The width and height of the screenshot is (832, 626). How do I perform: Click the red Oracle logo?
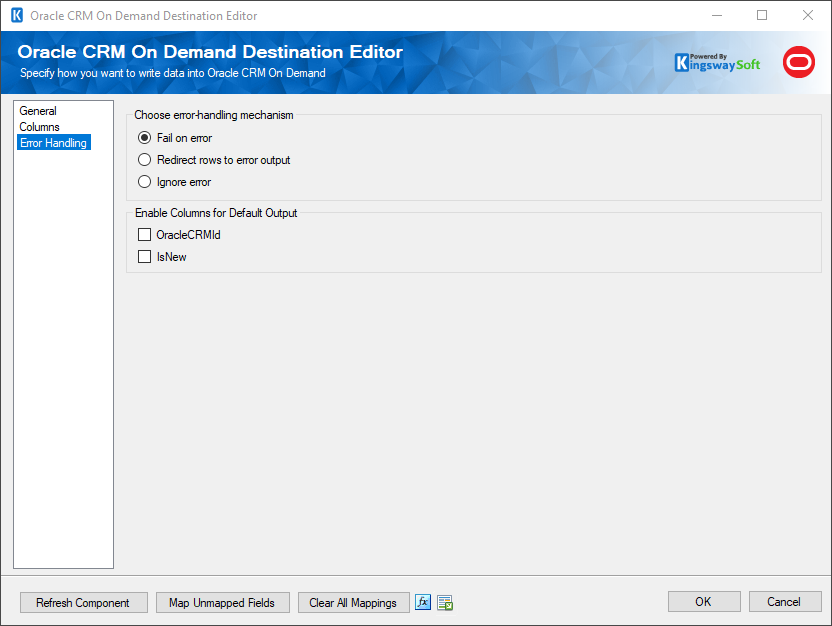[799, 62]
